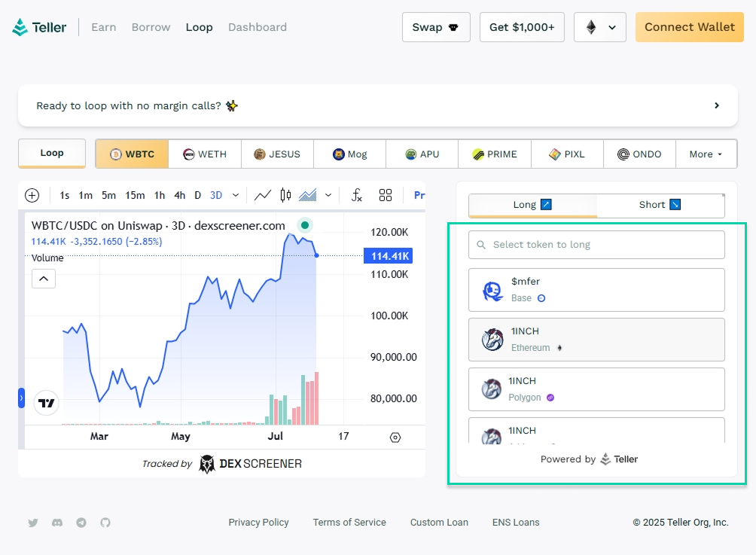Set chart interval to 1h
The image size is (756, 555).
(x=160, y=195)
